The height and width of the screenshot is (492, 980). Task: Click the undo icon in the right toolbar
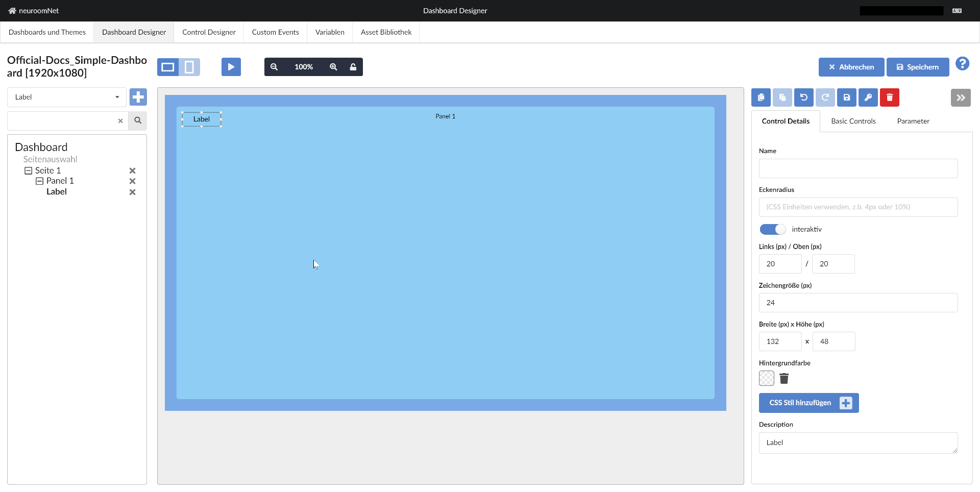click(x=804, y=97)
